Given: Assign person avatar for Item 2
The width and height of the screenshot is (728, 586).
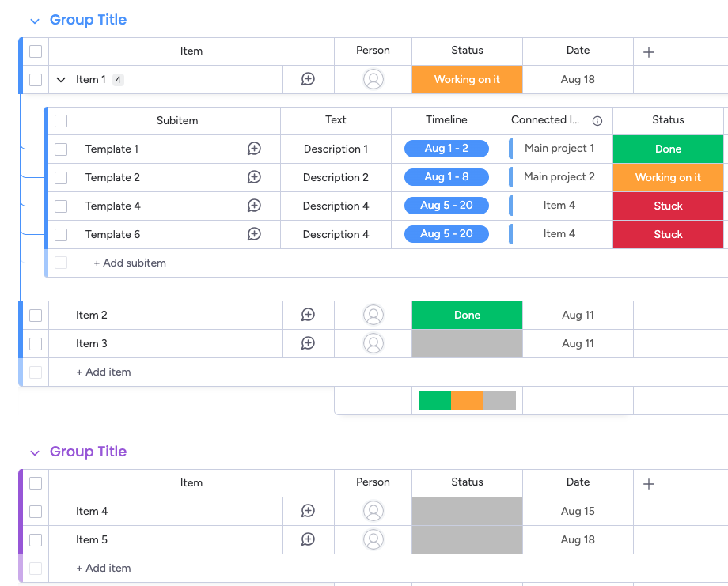Looking at the screenshot, I should point(373,315).
